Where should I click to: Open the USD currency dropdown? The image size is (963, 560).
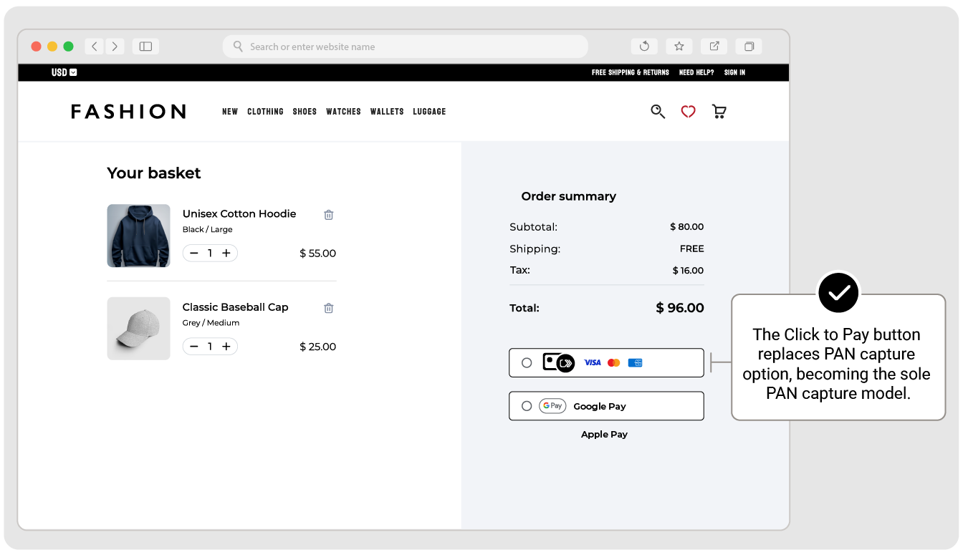pos(64,72)
